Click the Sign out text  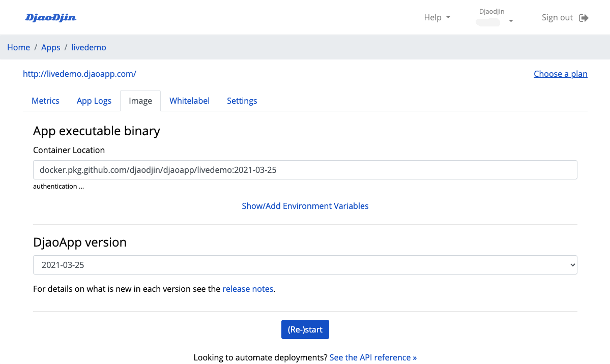[x=557, y=17]
